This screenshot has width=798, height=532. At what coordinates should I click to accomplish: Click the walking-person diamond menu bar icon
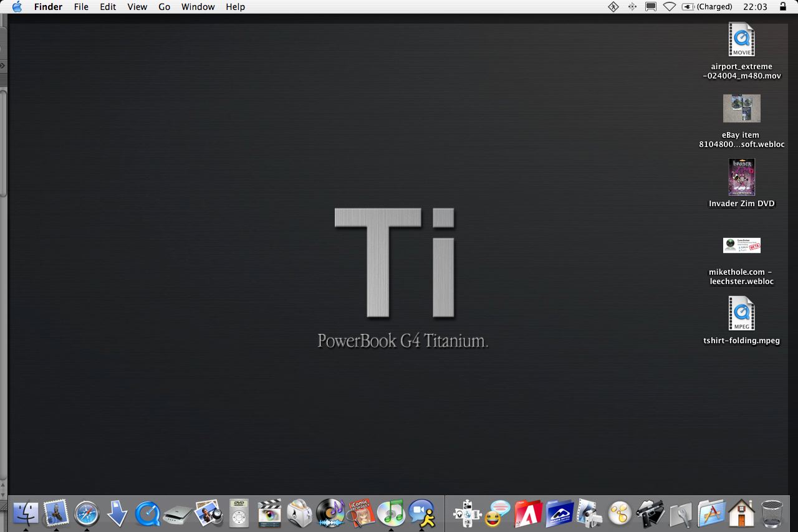pyautogui.click(x=613, y=7)
